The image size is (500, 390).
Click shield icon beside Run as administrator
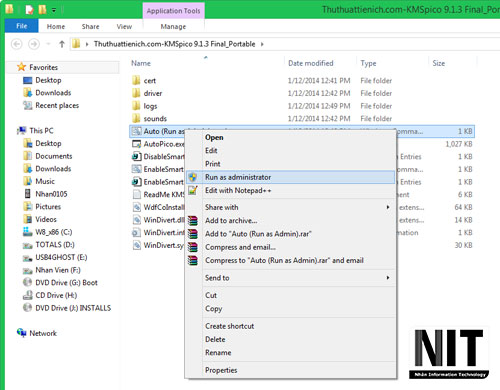pos(193,177)
